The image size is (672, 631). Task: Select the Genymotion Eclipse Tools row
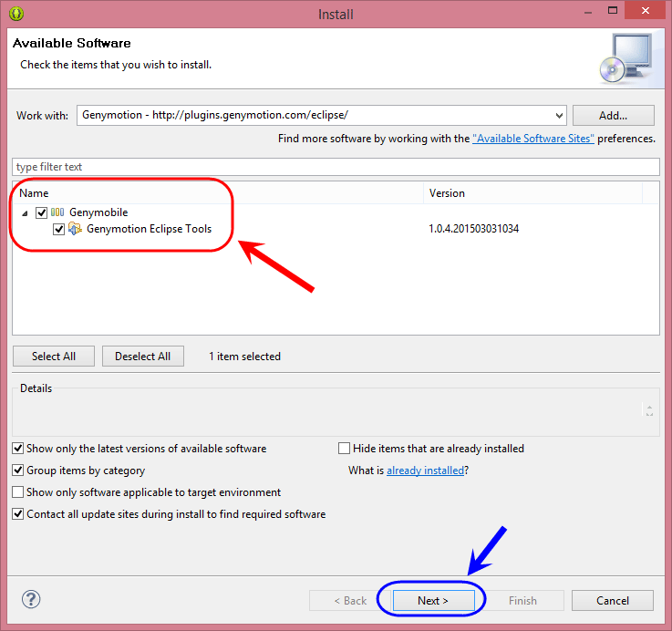(x=336, y=229)
